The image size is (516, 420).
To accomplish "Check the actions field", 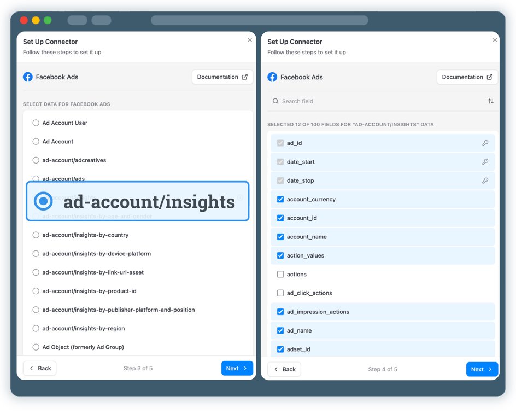I will [x=280, y=274].
